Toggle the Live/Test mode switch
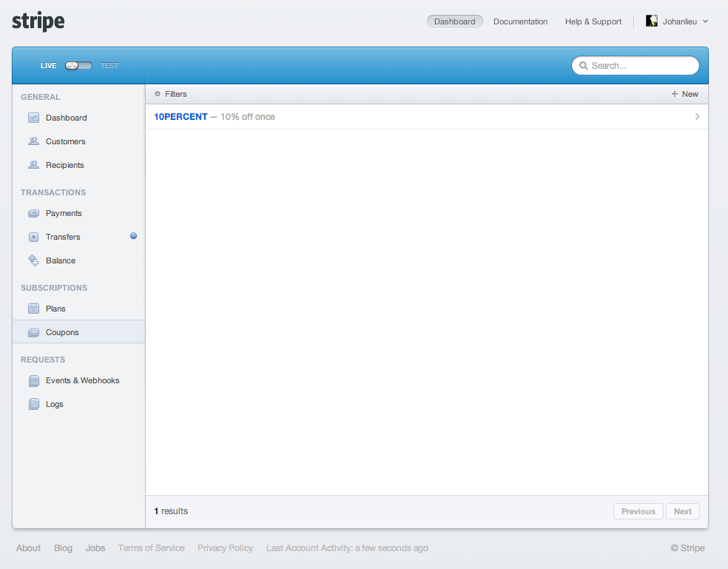This screenshot has width=728, height=569. coord(78,66)
